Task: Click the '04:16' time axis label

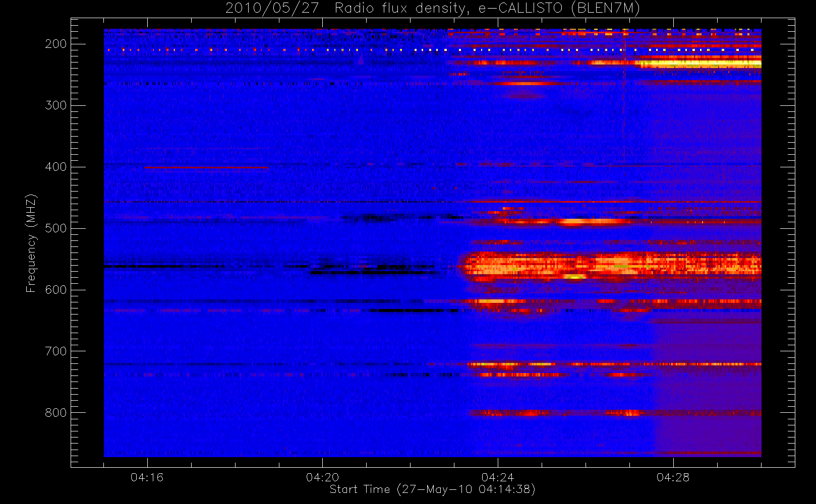Action: tap(147, 477)
